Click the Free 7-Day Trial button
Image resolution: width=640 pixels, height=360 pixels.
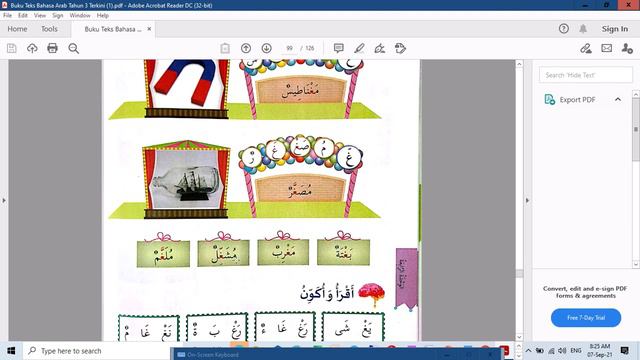point(586,318)
